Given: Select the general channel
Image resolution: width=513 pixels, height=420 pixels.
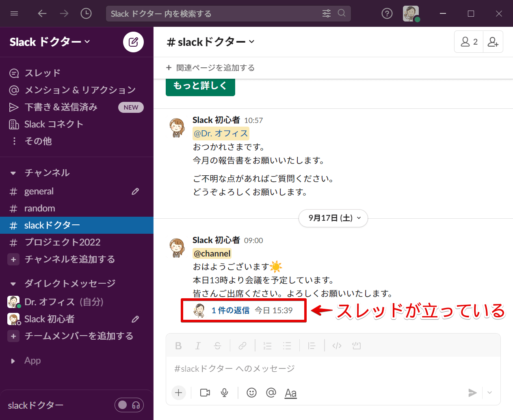Looking at the screenshot, I should [x=77, y=191].
